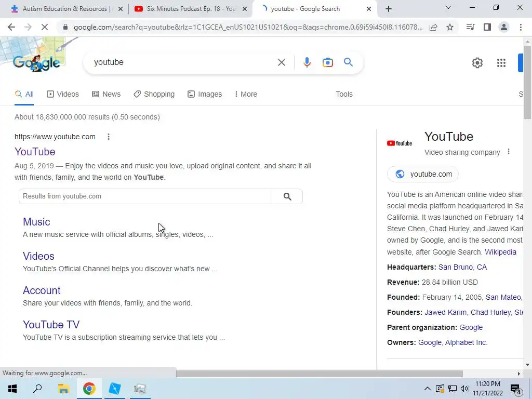Toggle the Chrome side panel icon
Screen dimensions: 532x399
pos(487,27)
